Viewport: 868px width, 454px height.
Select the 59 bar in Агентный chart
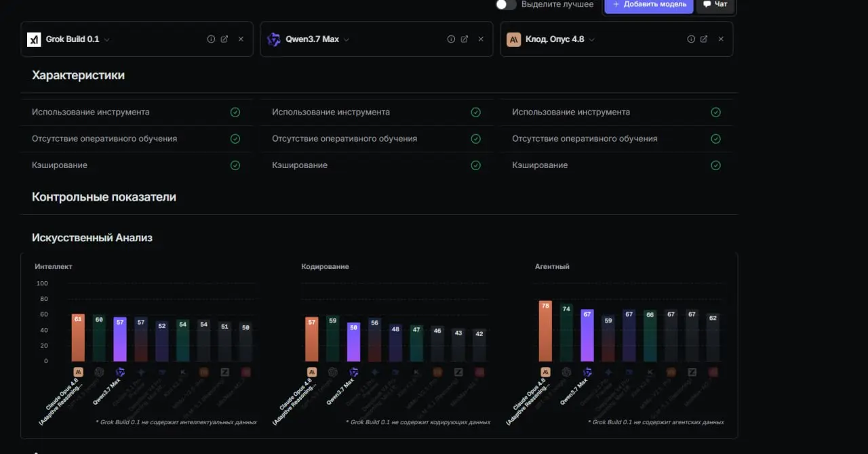[x=608, y=338]
